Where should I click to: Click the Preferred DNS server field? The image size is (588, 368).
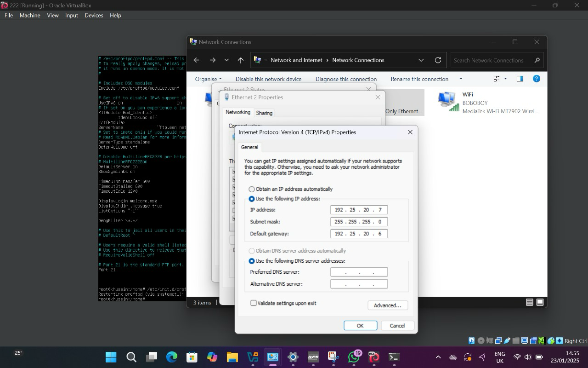[x=359, y=272]
